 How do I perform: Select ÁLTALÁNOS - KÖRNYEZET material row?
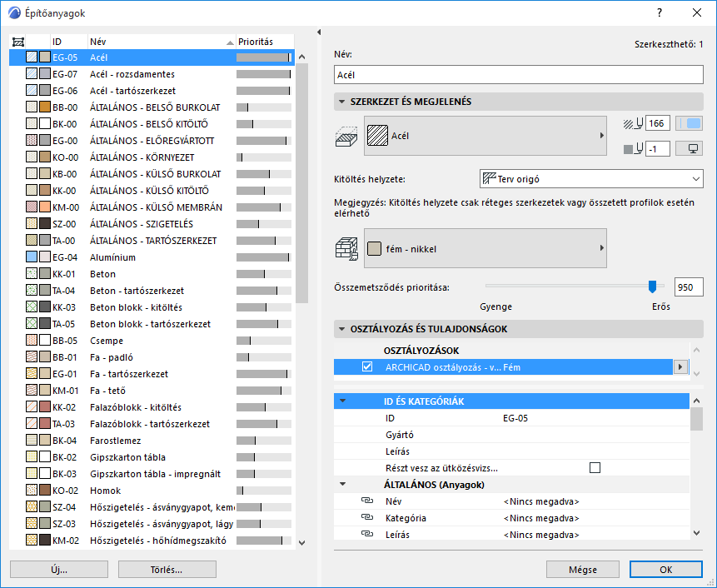click(x=152, y=157)
